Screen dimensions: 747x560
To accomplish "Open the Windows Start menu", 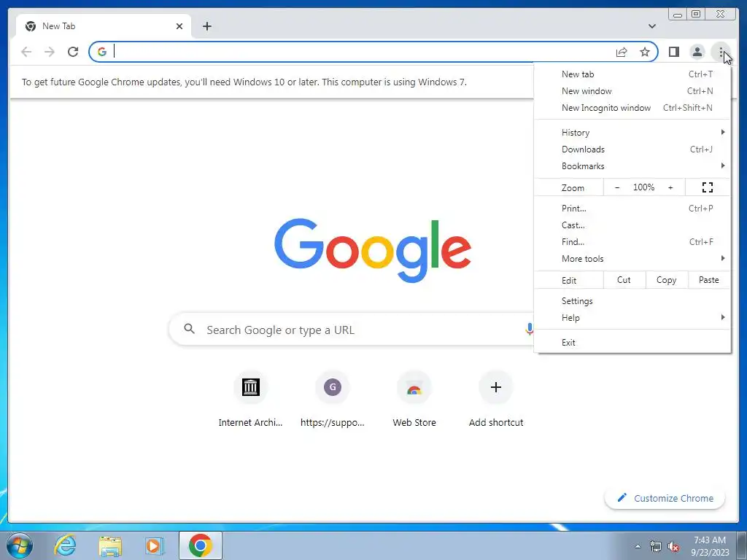I will (19, 545).
